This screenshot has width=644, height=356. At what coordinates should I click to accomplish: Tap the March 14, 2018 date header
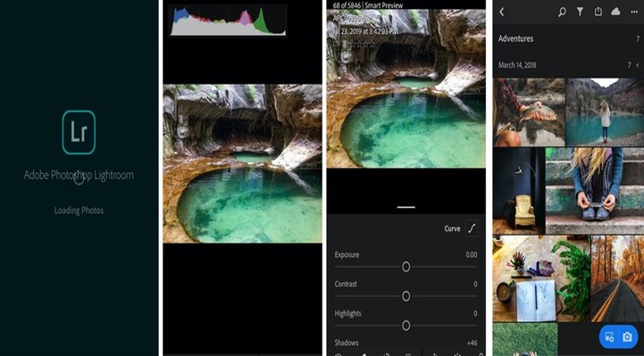tap(517, 65)
